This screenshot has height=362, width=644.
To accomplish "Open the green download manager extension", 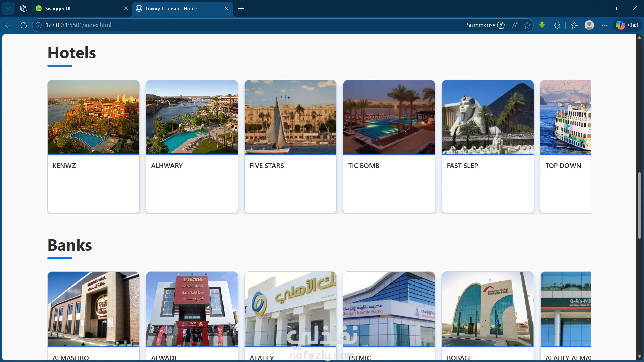I will coord(542,25).
